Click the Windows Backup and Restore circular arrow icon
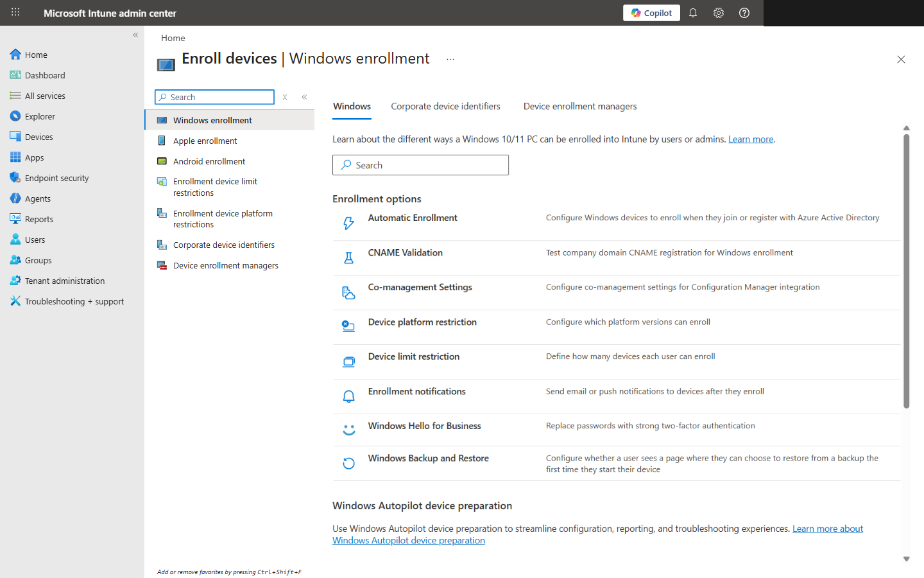The image size is (924, 578). tap(348, 463)
